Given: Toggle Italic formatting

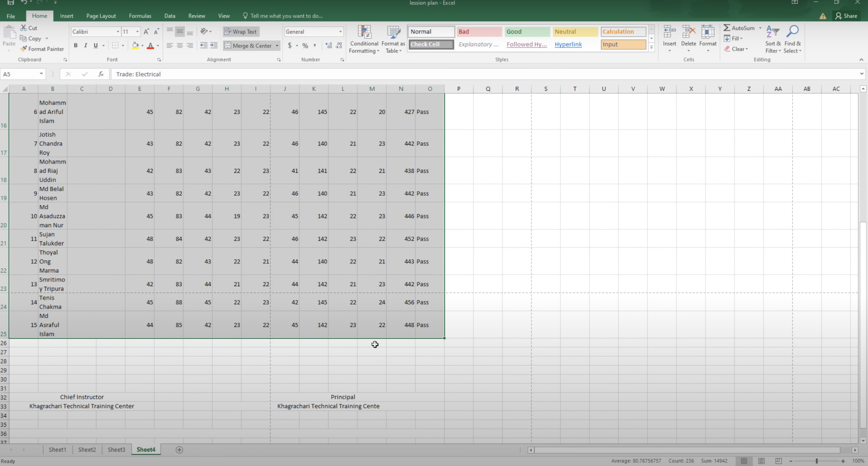Looking at the screenshot, I should coord(86,46).
